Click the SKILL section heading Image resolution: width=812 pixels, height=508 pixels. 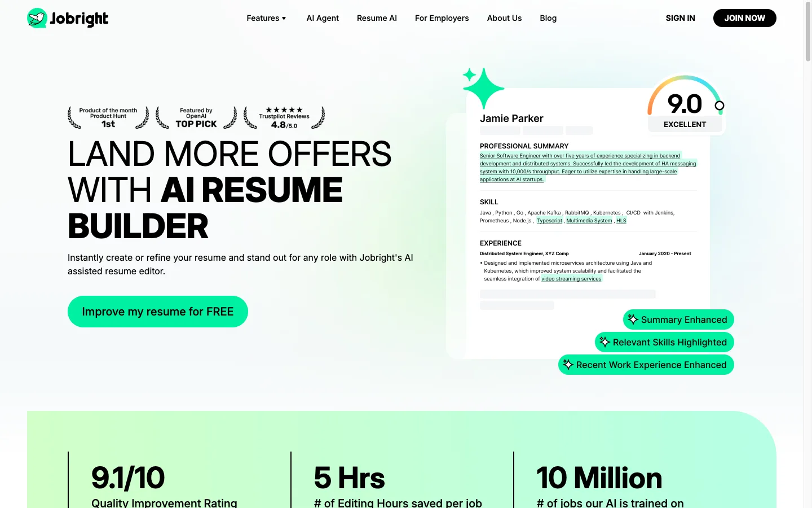coord(489,202)
